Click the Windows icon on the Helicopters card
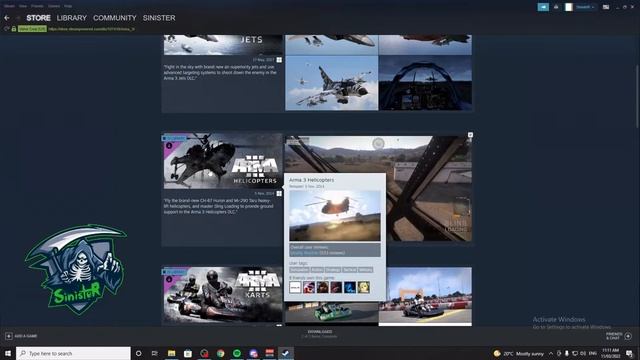Viewport: 640px width, 360px height. tap(279, 193)
